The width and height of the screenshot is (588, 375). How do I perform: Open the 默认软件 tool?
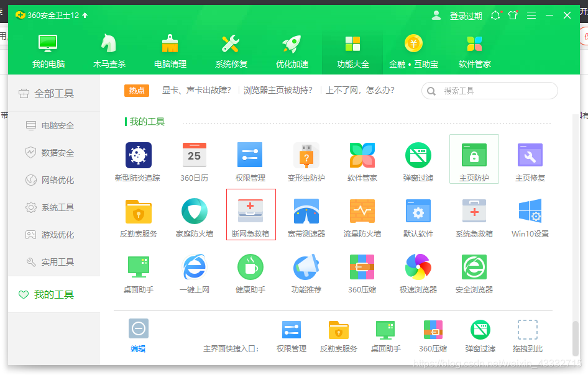(x=418, y=218)
